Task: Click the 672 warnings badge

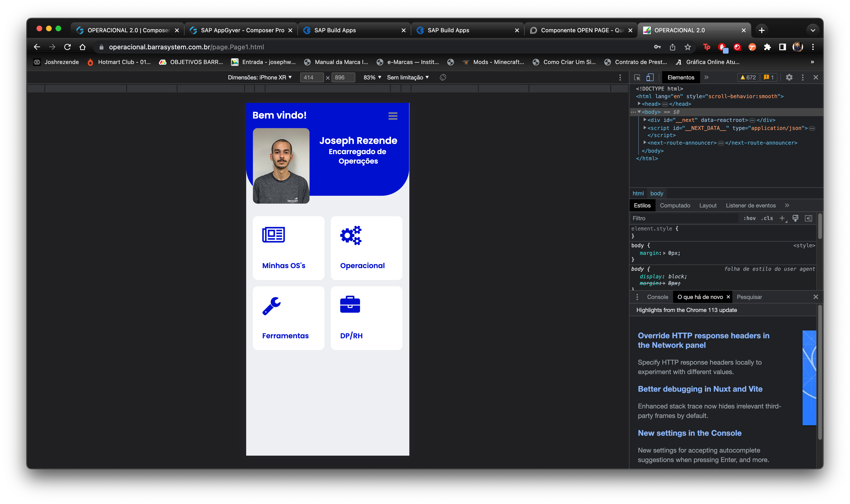Action: click(748, 78)
